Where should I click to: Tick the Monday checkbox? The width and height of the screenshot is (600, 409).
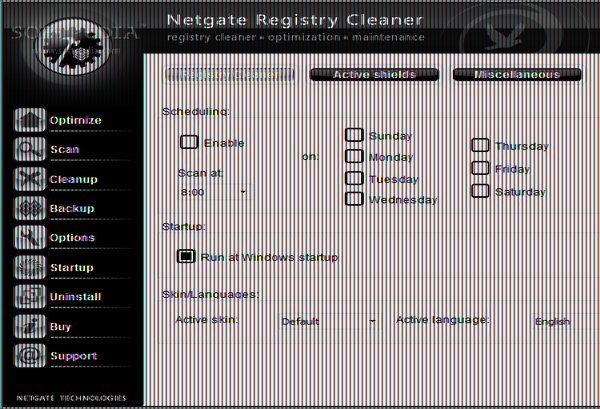tap(354, 156)
